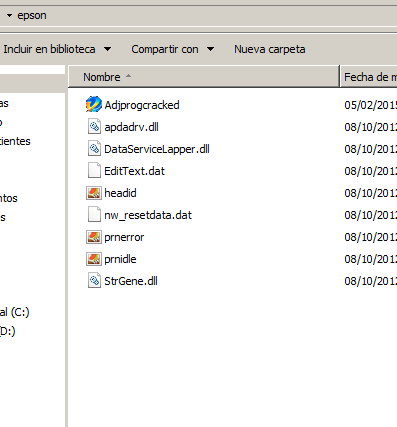397x427 pixels.
Task: Select the file name EditText.dat
Action: (135, 171)
